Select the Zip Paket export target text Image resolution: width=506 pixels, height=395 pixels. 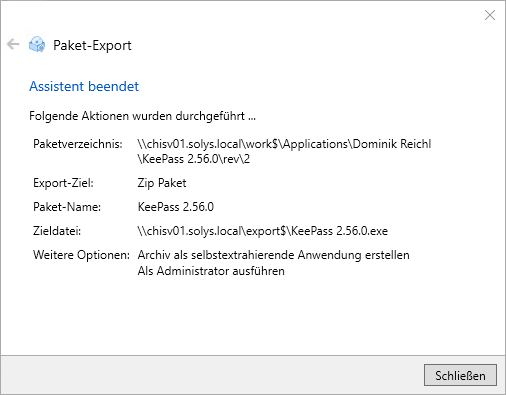[162, 183]
